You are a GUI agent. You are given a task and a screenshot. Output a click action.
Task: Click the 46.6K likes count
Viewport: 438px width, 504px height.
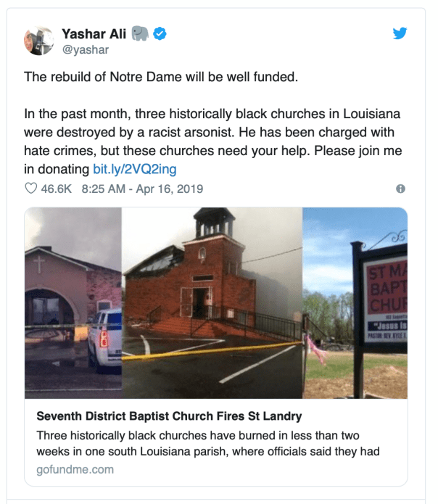tap(57, 189)
